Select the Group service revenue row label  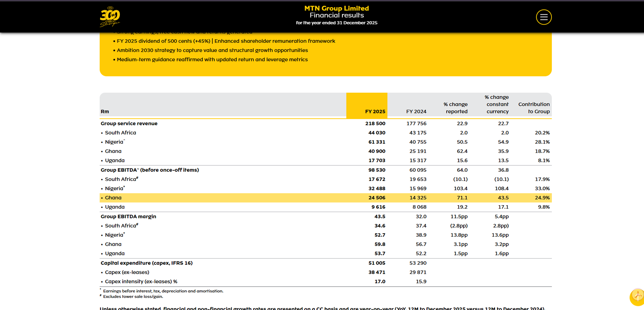pos(129,123)
